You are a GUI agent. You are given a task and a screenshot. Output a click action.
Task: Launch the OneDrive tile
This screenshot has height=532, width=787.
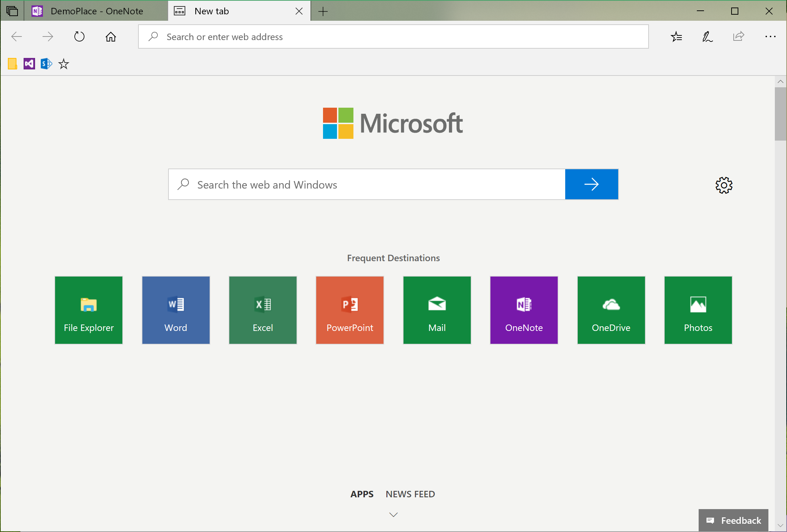pyautogui.click(x=611, y=310)
